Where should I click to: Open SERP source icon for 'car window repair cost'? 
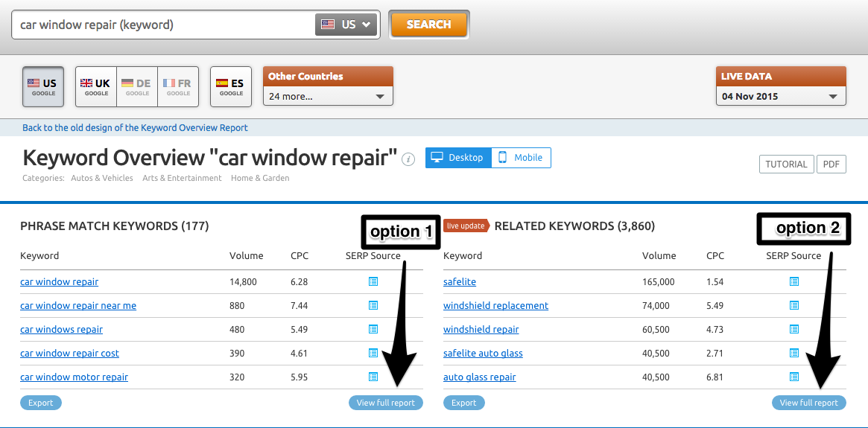[373, 354]
